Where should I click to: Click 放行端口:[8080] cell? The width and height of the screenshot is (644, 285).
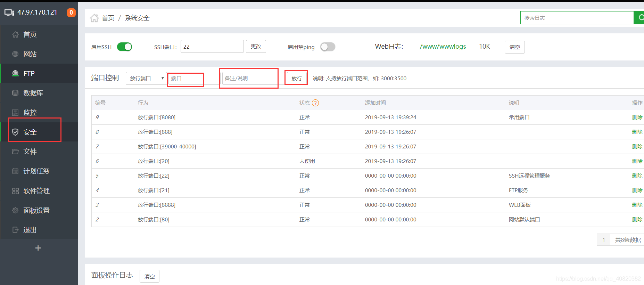157,117
